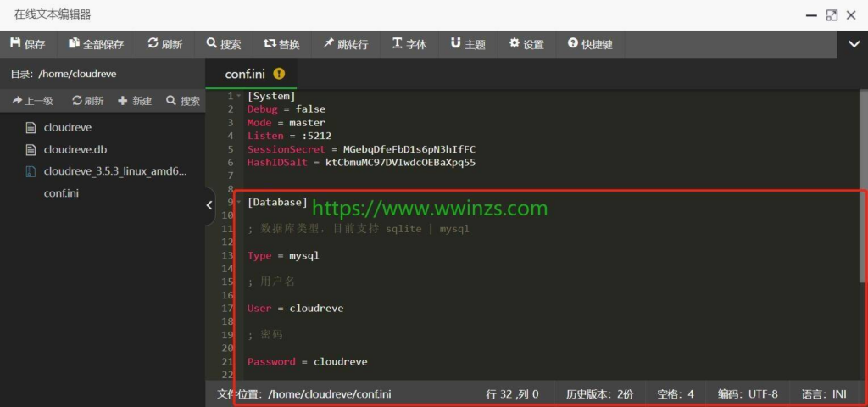Click the HashIDSalt value ktCbmuMC97DVIwdcOEBaXpq55
The height and width of the screenshot is (407, 868).
pyautogui.click(x=401, y=163)
